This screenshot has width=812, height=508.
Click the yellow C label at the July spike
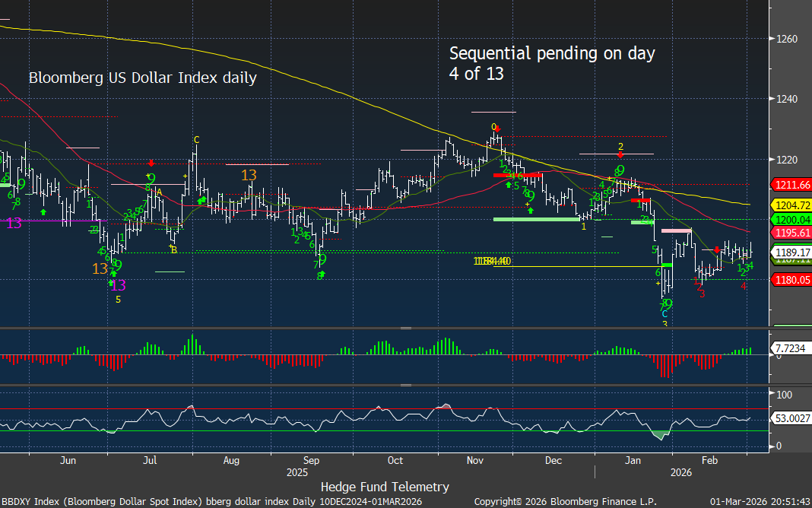point(196,140)
